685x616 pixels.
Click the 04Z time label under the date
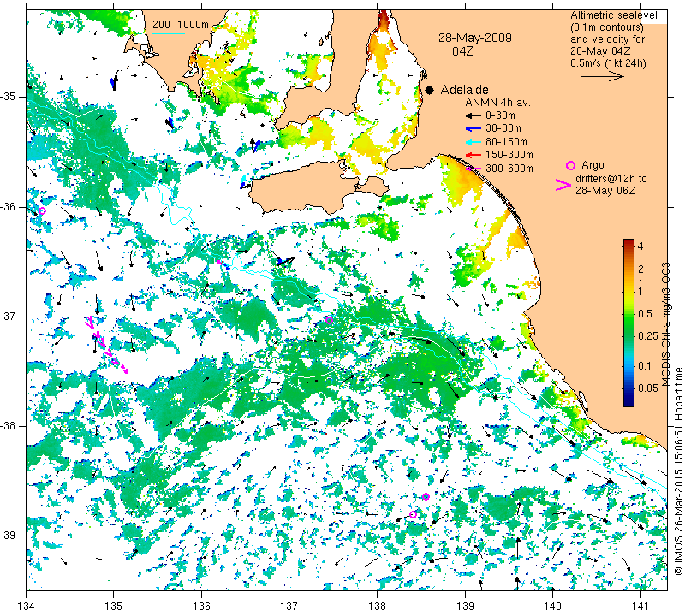[x=462, y=51]
